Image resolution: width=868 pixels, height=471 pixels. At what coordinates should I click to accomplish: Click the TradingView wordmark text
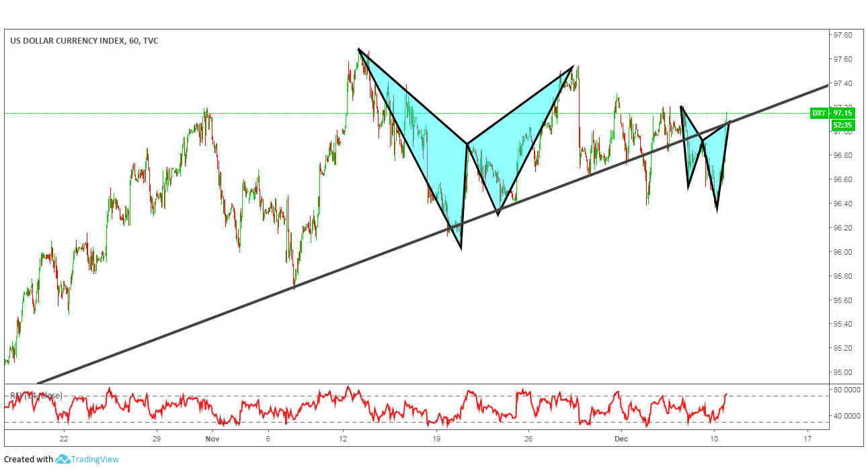(x=95, y=460)
